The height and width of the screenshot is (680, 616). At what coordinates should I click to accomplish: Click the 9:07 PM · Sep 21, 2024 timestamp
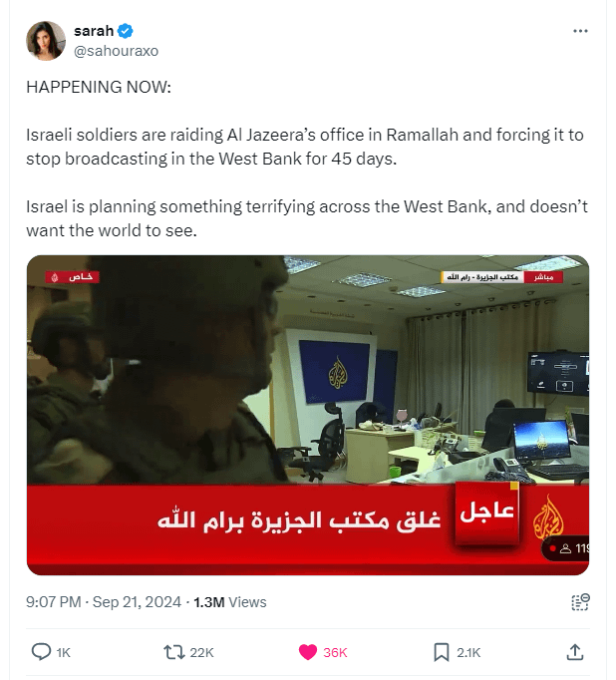[x=104, y=602]
